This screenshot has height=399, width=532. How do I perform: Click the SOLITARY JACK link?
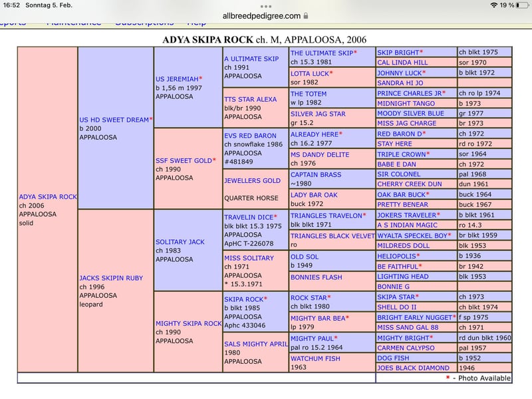pyautogui.click(x=180, y=242)
